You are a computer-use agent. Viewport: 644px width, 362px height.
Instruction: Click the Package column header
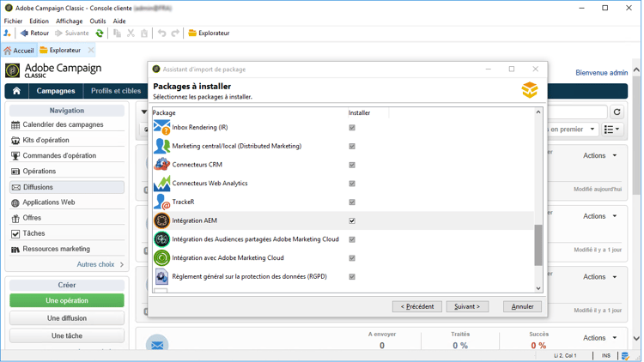250,113
